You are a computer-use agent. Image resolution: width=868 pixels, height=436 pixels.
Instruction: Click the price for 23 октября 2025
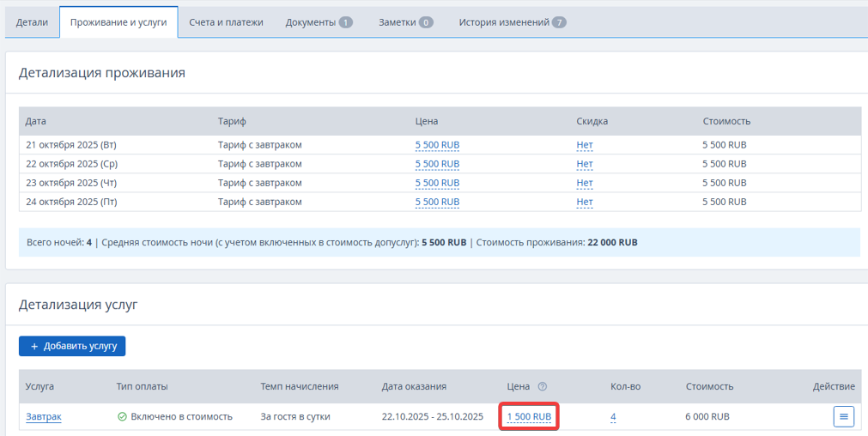(437, 183)
